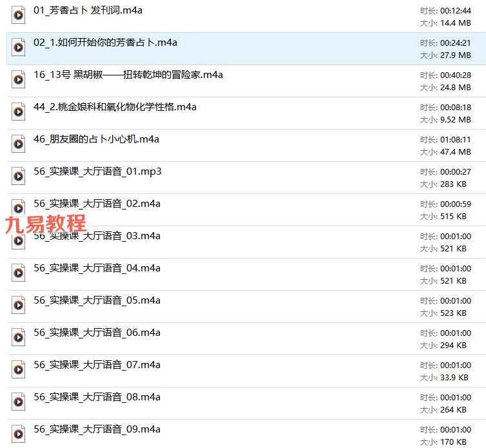Click the audio icon of 02_1.如何开始你的芳香占卜.m4a
The image size is (486, 448).
pos(18,48)
